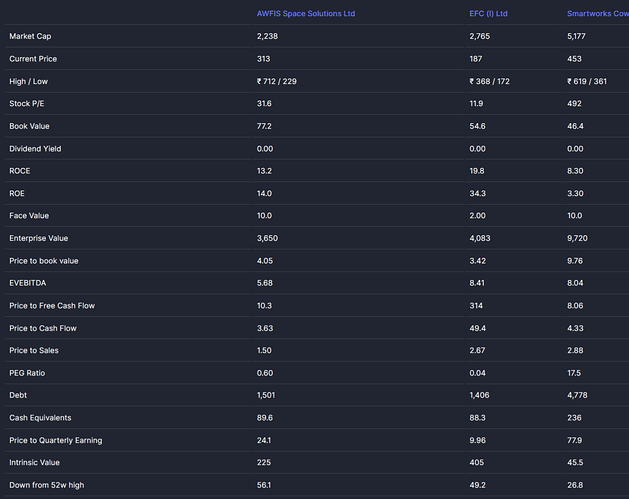Screen dimensions: 629x499
Task: Click AWFIS high/low value ₹ 712 / 229
Action: (x=277, y=81)
